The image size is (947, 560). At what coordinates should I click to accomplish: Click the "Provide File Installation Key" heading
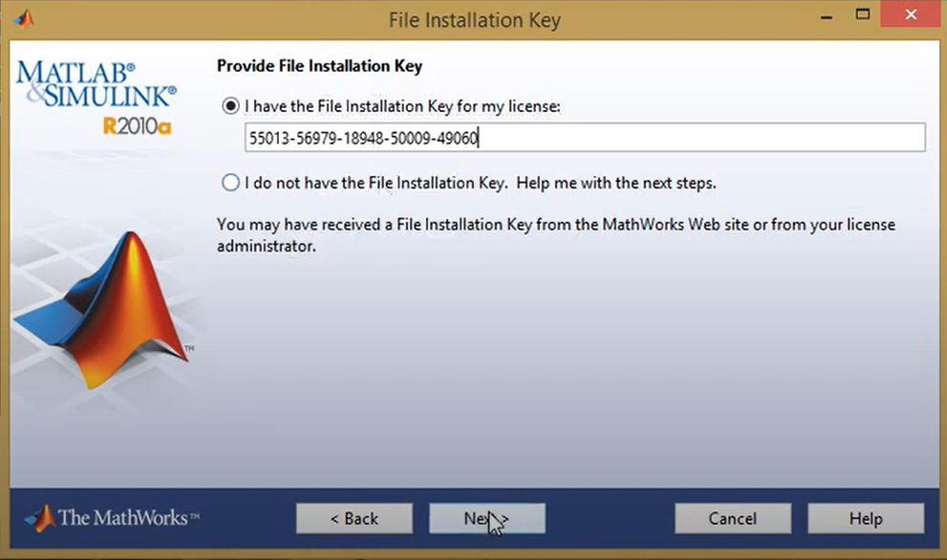coord(319,66)
